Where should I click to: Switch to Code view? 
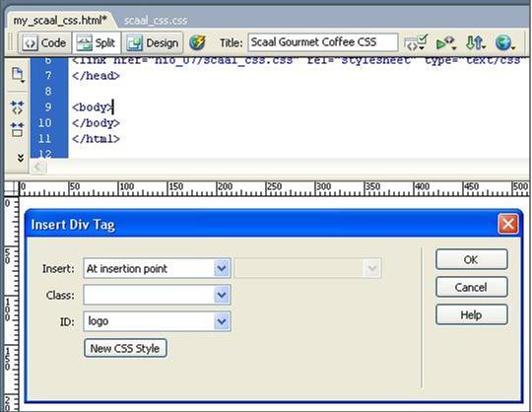44,43
